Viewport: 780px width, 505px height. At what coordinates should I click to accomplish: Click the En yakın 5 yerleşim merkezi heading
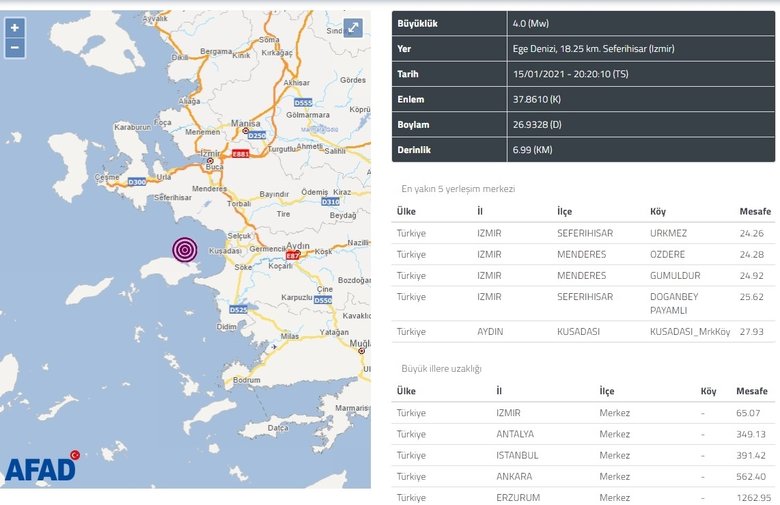point(458,189)
